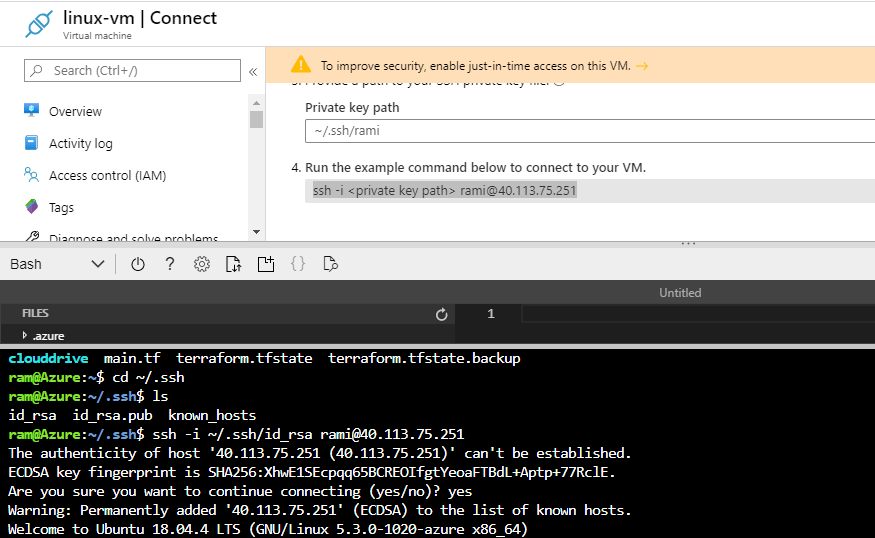Collapse the sidebar with double chevron

coord(253,72)
